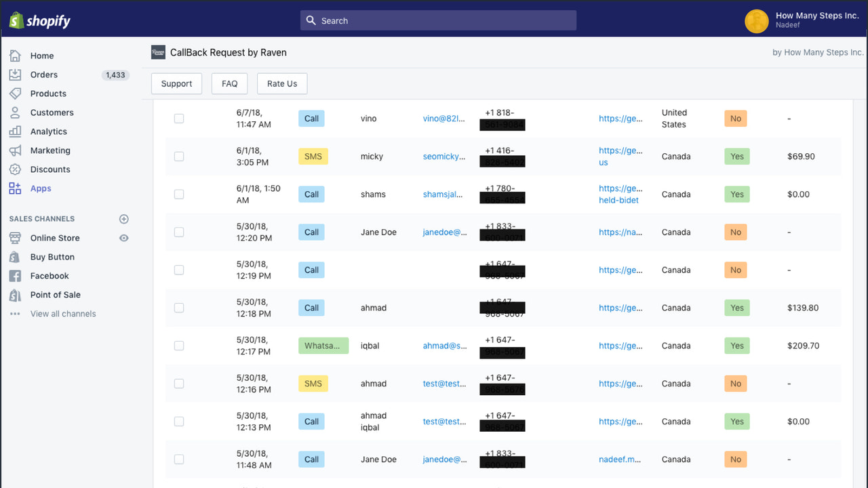
Task: Open the Home section in sidebar
Action: click(x=42, y=56)
